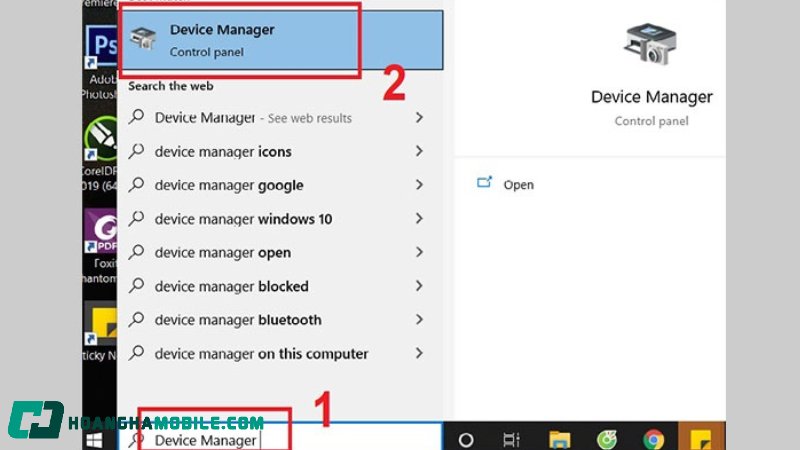The width and height of the screenshot is (800, 450).
Task: Open the Windows Start button
Action: point(94,440)
